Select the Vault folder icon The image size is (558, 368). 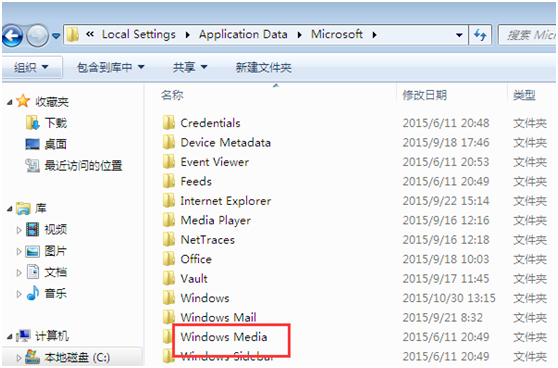pyautogui.click(x=169, y=278)
